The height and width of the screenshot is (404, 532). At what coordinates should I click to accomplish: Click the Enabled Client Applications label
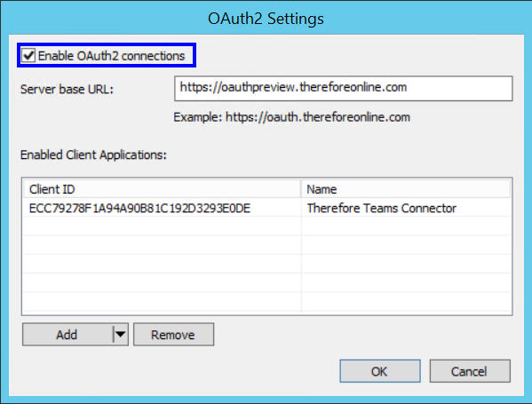pyautogui.click(x=93, y=154)
